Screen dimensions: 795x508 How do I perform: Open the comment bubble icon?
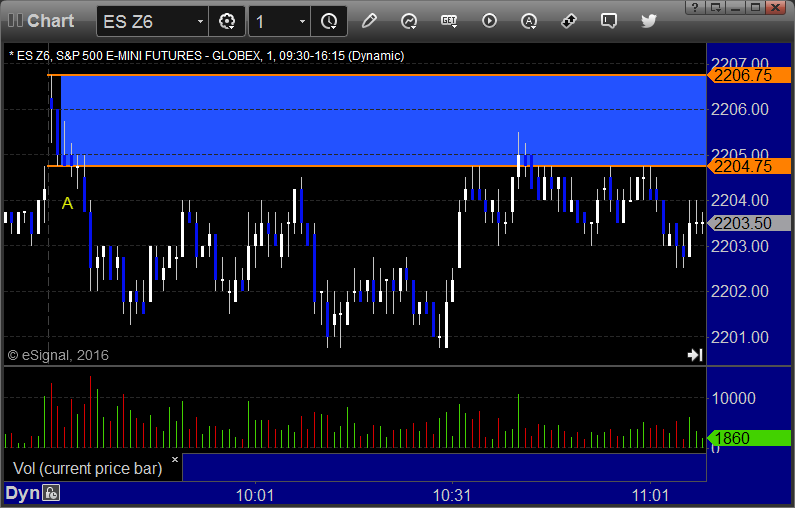(x=608, y=21)
